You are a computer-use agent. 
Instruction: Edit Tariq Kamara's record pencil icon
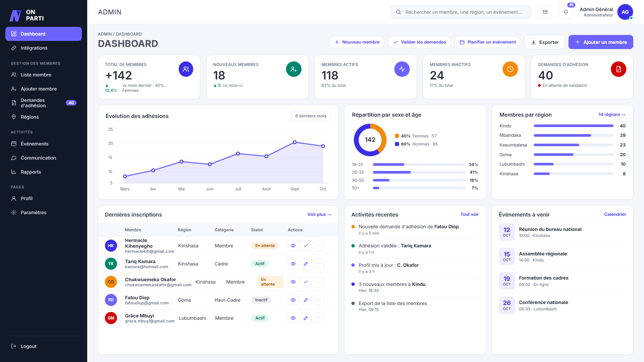306,264
